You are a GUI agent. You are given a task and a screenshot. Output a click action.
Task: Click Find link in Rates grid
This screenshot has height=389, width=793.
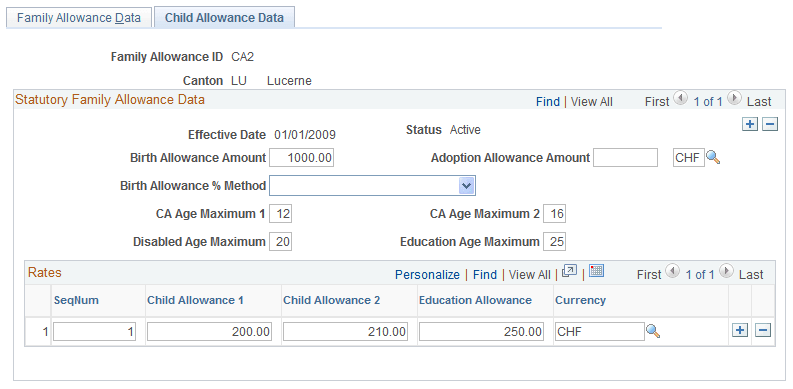click(485, 275)
